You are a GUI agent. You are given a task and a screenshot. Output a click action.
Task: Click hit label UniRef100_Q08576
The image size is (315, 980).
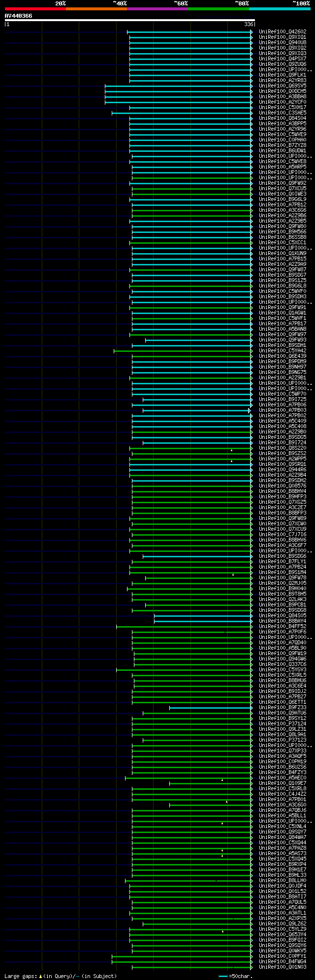pos(283,486)
